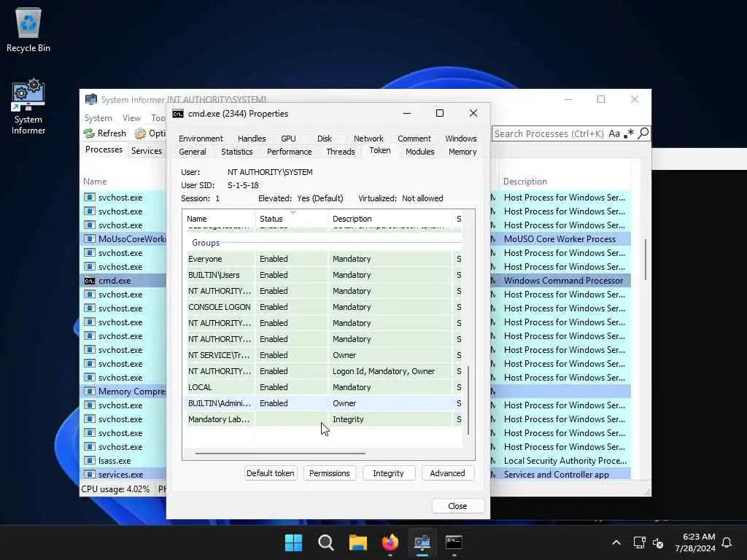
Task: Click the token list vertical scrollbar
Action: click(468, 400)
